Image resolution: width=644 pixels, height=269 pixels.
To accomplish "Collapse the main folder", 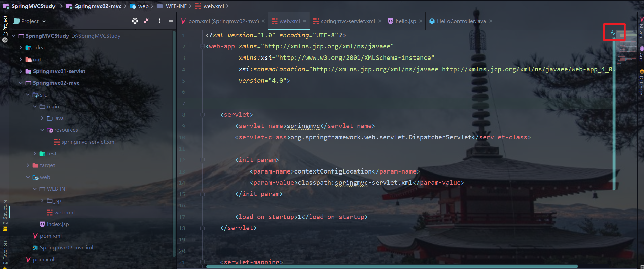I will (x=35, y=106).
